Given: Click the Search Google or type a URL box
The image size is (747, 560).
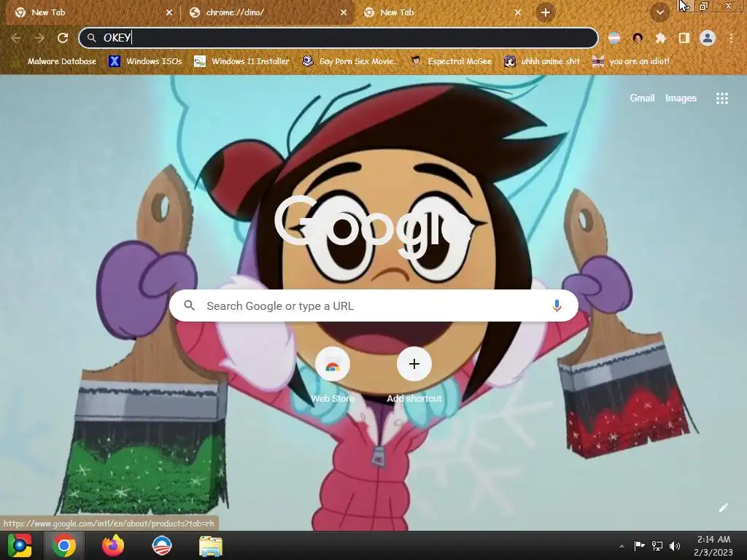Looking at the screenshot, I should click(373, 306).
